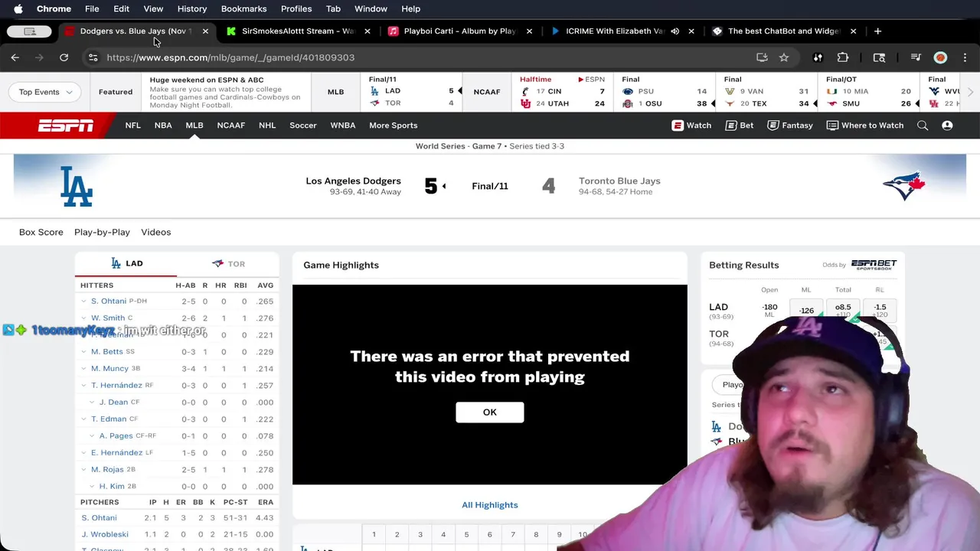Close the Dodgers vs. Blue Jays tab
This screenshot has height=551, width=980.
pyautogui.click(x=205, y=31)
